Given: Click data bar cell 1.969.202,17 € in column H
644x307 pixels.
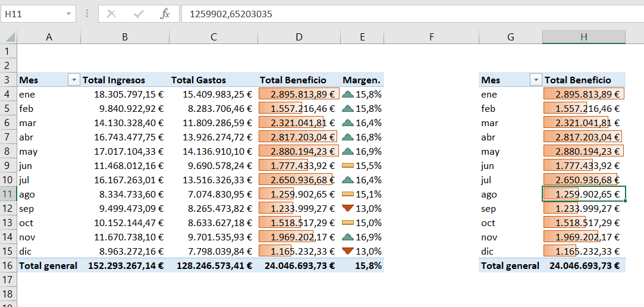Looking at the screenshot, I should [584, 237].
